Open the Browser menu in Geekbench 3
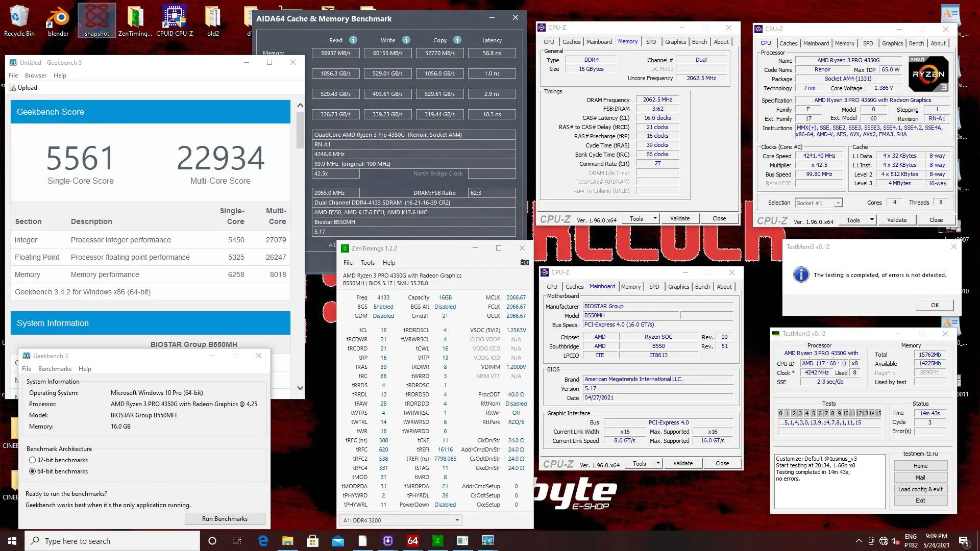The width and height of the screenshot is (980, 551). pyautogui.click(x=36, y=76)
